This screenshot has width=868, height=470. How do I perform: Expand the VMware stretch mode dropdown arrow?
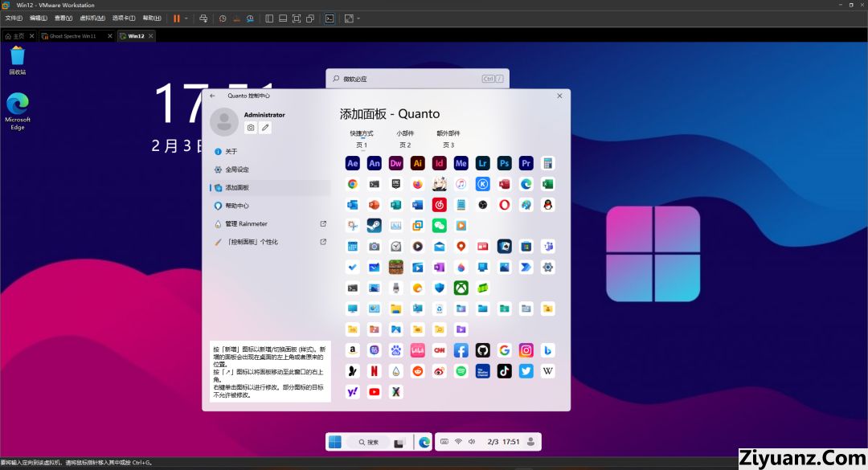(x=358, y=18)
